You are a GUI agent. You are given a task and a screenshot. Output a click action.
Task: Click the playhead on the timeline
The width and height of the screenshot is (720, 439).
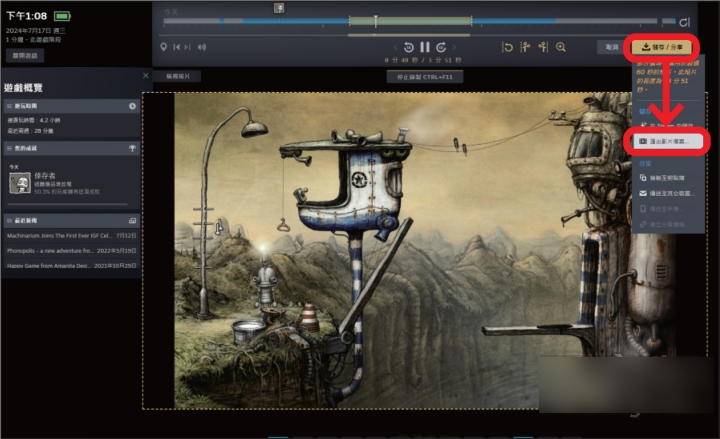[x=376, y=21]
